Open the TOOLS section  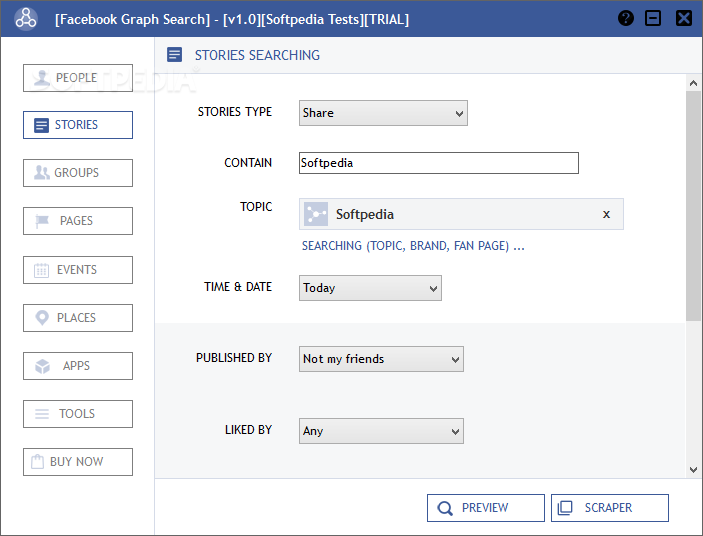(x=78, y=414)
